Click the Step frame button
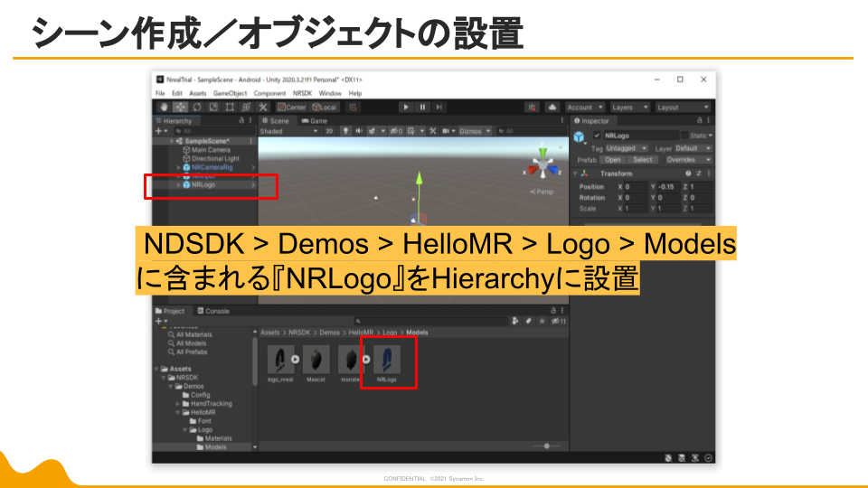The height and width of the screenshot is (488, 868). [439, 107]
